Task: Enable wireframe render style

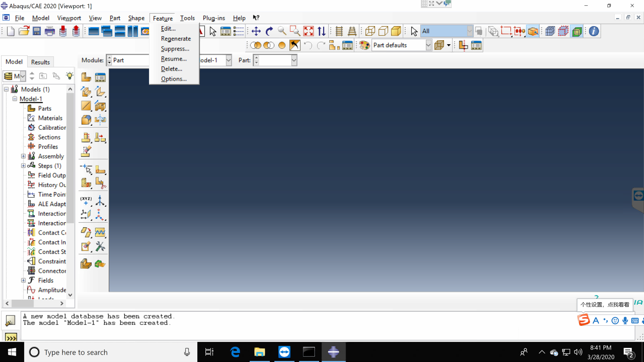Action: point(370,31)
